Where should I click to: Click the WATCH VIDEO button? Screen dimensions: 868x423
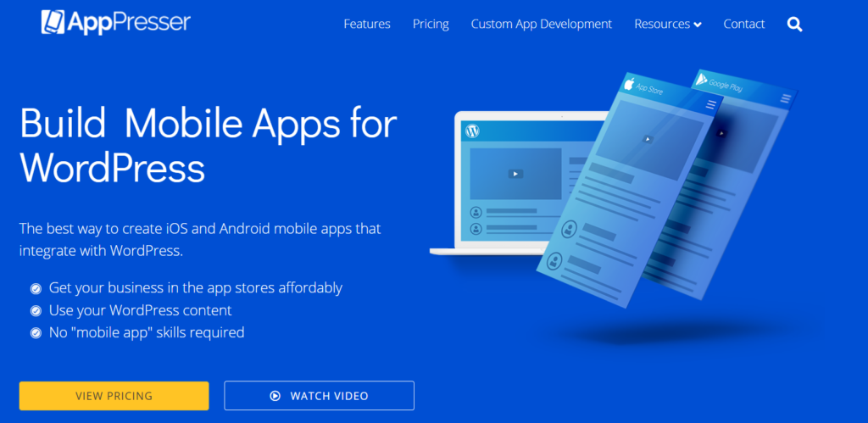click(319, 396)
